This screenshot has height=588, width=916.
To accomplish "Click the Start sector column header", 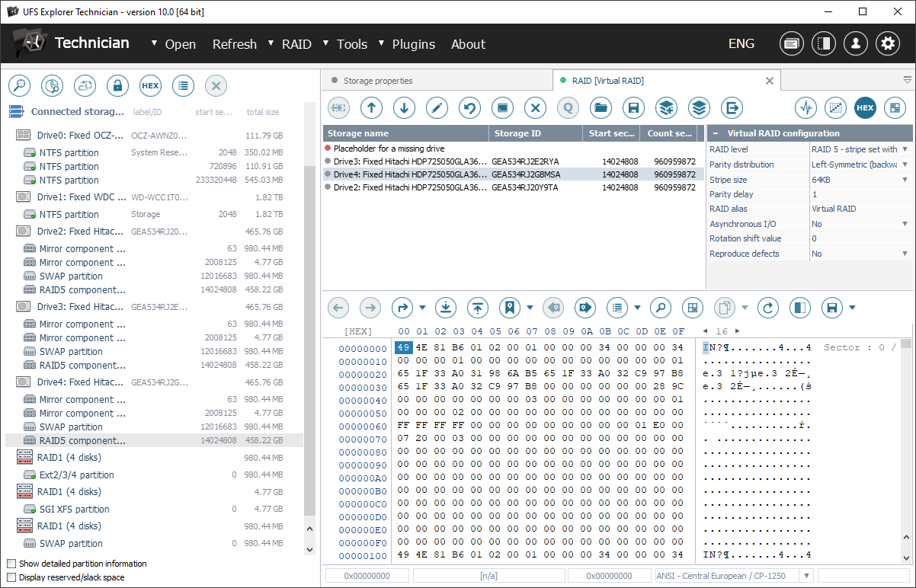I will point(611,133).
